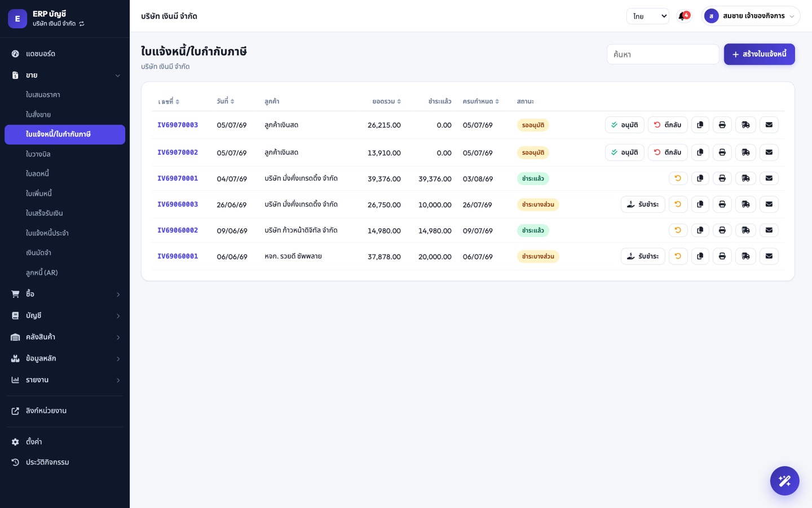Image resolution: width=812 pixels, height=508 pixels.
Task: Open ลูกหนี้ (AR) menu item
Action: pos(65,273)
